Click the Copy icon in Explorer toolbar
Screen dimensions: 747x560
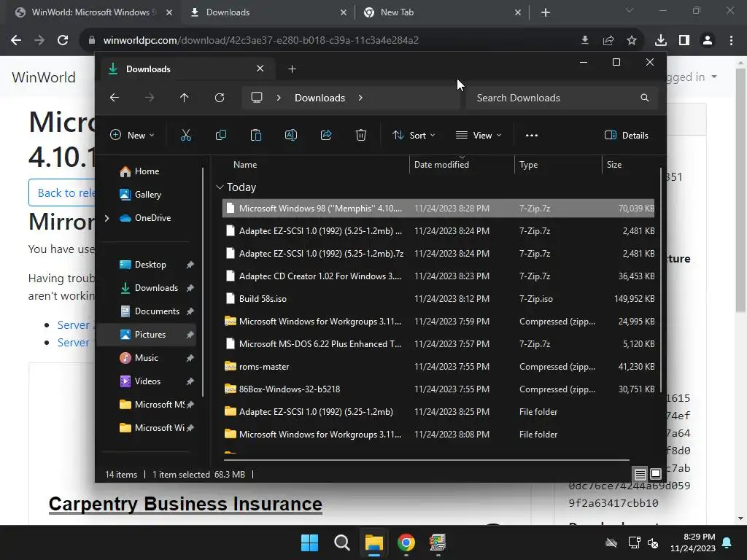coord(220,135)
